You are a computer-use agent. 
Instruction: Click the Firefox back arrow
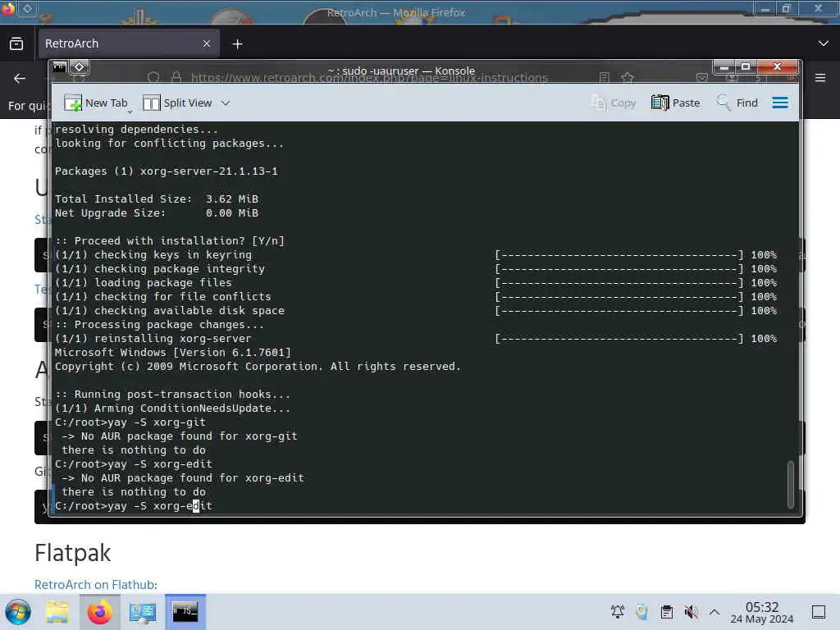pyautogui.click(x=20, y=79)
